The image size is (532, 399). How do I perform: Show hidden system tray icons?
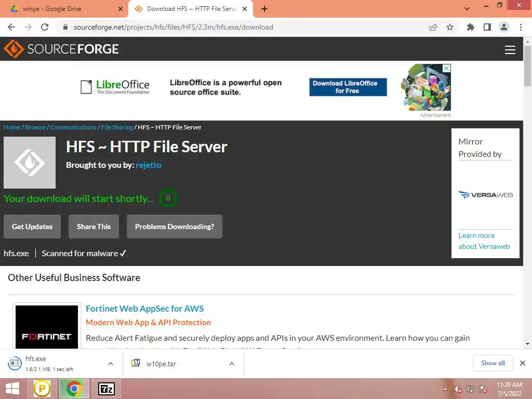445,389
